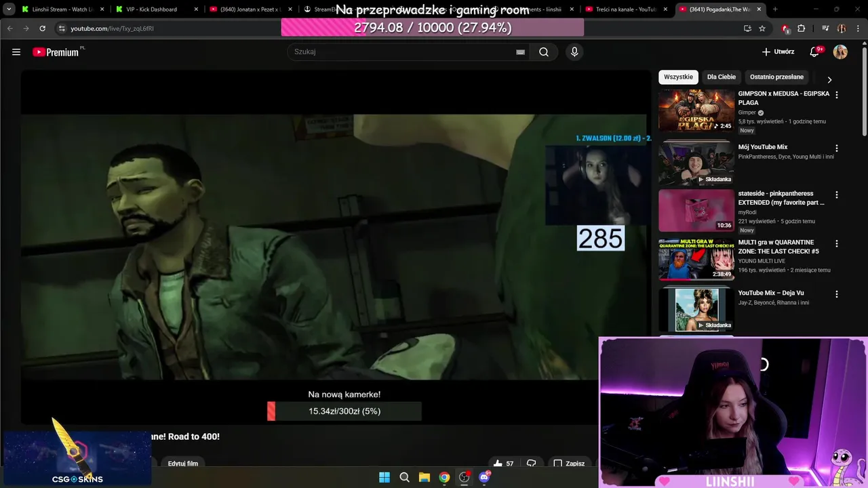
Task: Open OBS Studio from the taskbar
Action: click(x=465, y=477)
